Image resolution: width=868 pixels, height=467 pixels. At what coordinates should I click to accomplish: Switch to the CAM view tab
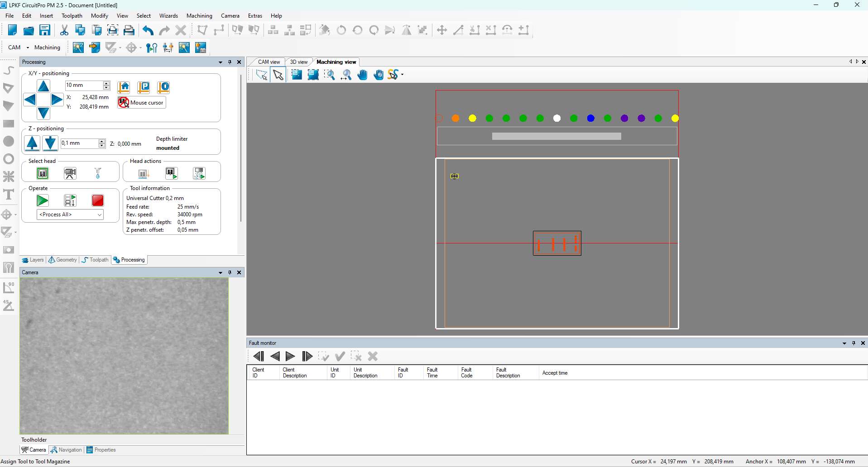coord(269,62)
